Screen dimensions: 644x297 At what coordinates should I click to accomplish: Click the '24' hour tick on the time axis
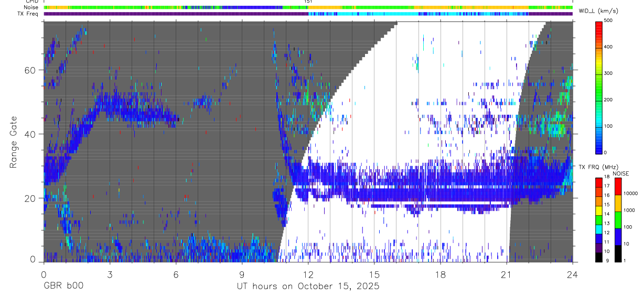[573, 274]
